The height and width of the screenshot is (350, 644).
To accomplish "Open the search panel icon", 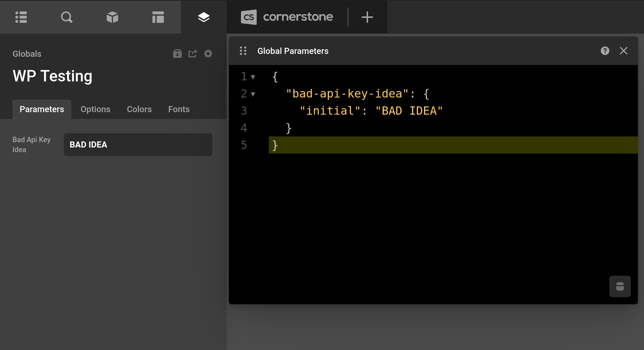I will click(x=67, y=17).
